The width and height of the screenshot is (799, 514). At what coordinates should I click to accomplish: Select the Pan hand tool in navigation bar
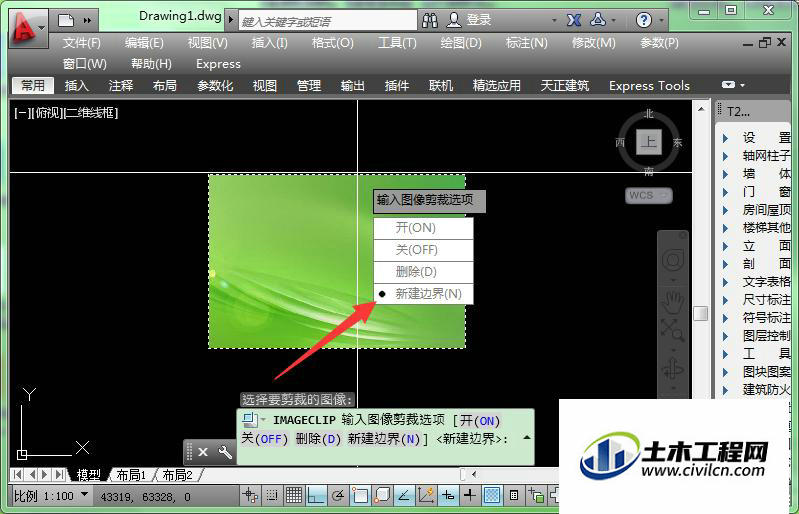point(673,302)
